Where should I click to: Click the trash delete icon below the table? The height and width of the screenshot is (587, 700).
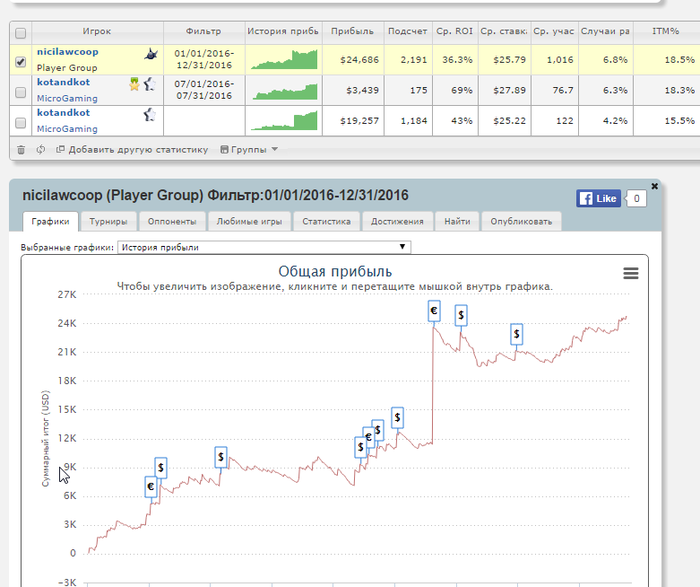point(21,150)
